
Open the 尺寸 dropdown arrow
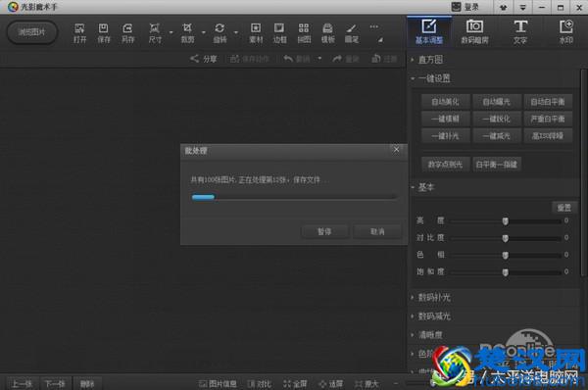[171, 32]
